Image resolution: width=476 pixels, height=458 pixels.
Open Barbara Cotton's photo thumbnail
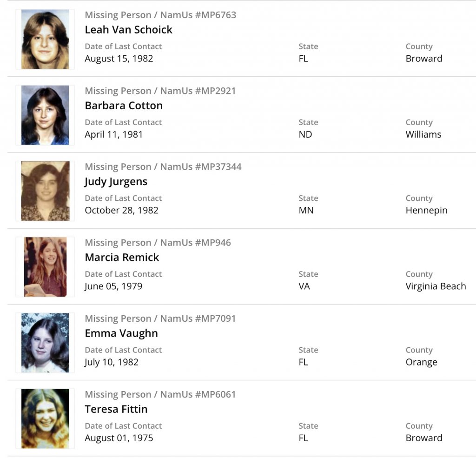click(45, 115)
